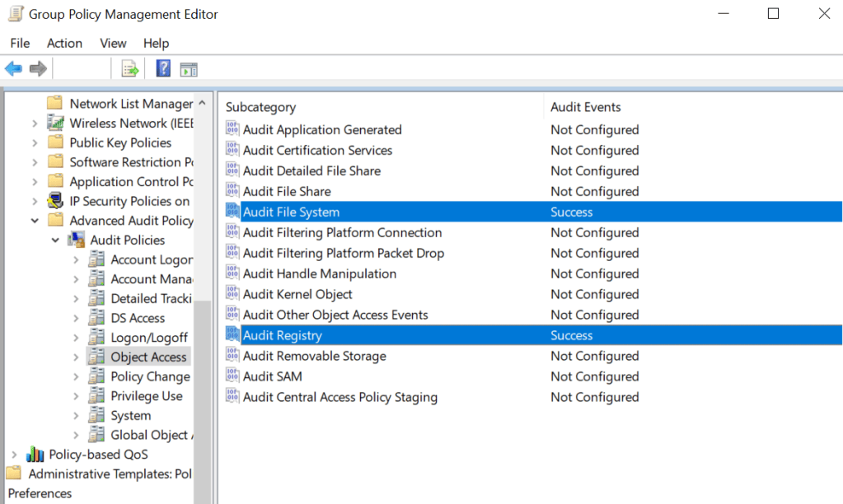Click the Audit Policies node icon

(x=76, y=240)
